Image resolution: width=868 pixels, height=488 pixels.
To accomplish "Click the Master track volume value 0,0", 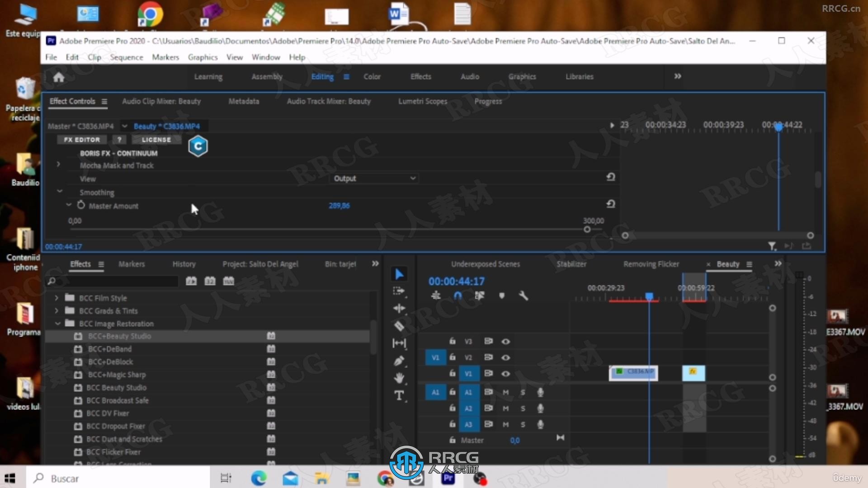I will (x=515, y=440).
